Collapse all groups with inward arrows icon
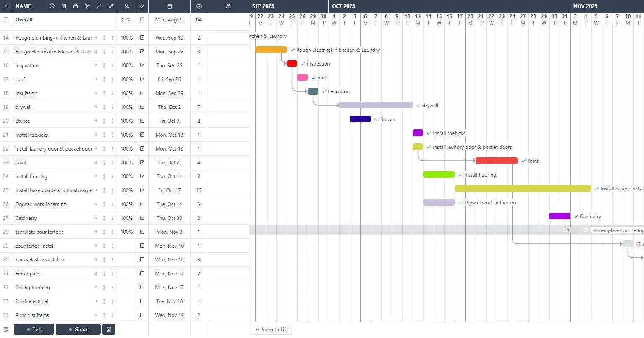644x338 pixels. pyautogui.click(x=111, y=6)
